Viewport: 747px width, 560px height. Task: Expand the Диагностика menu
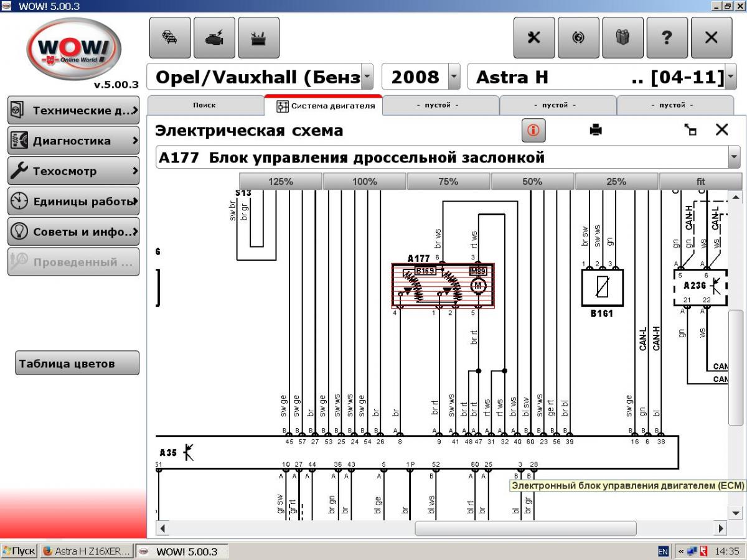tap(73, 141)
